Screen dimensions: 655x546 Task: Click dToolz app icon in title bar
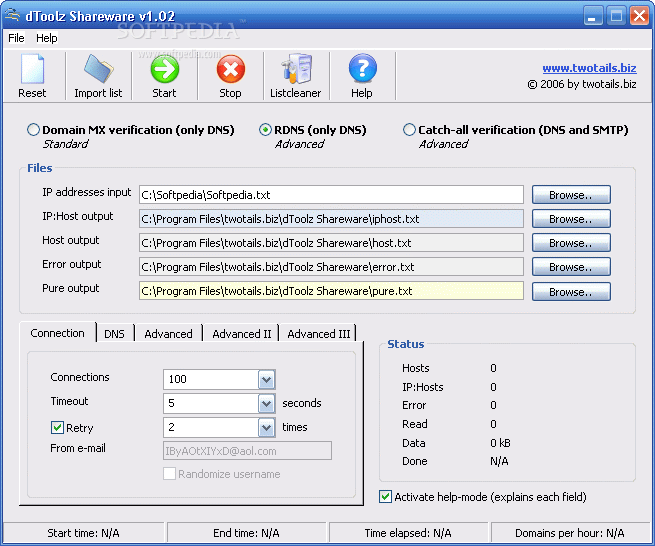pyautogui.click(x=12, y=15)
